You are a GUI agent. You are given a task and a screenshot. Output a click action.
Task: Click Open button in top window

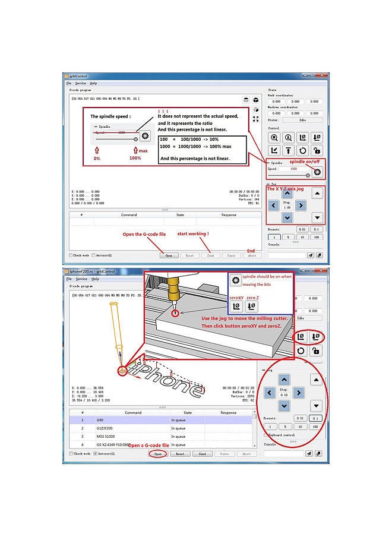[x=169, y=255]
